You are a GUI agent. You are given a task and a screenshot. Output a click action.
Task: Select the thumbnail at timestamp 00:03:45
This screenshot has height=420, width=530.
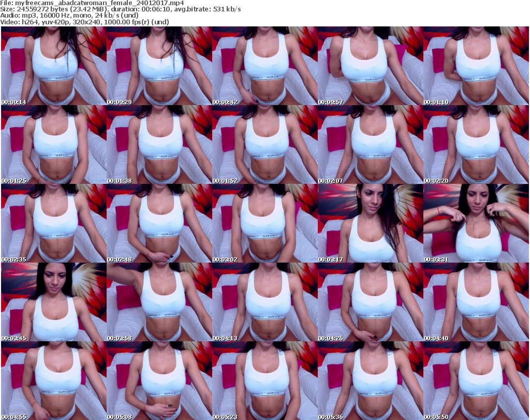coord(54,302)
